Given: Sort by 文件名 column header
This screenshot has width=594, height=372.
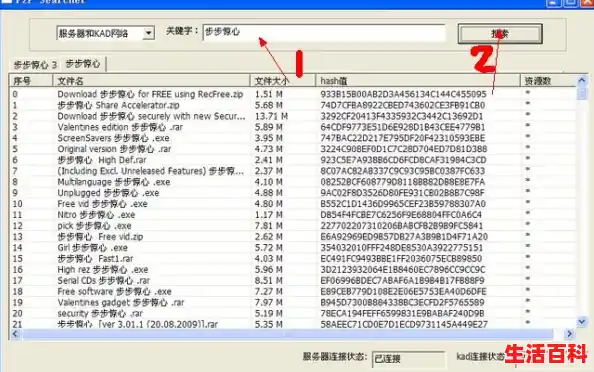Looking at the screenshot, I should point(151,81).
